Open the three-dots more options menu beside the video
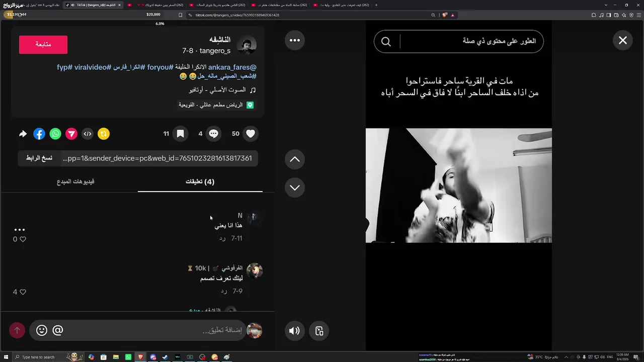The image size is (644, 362). 295,40
